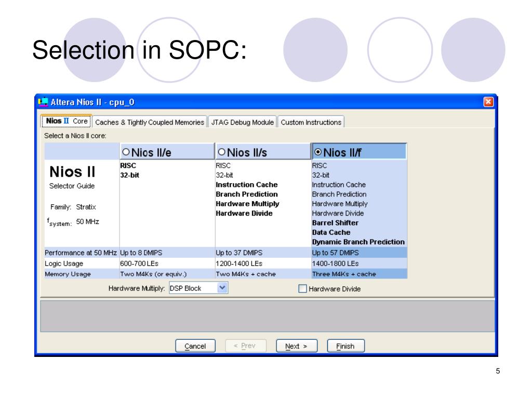The height and width of the screenshot is (399, 532).
Task: Click the Cancel button
Action: [195, 346]
